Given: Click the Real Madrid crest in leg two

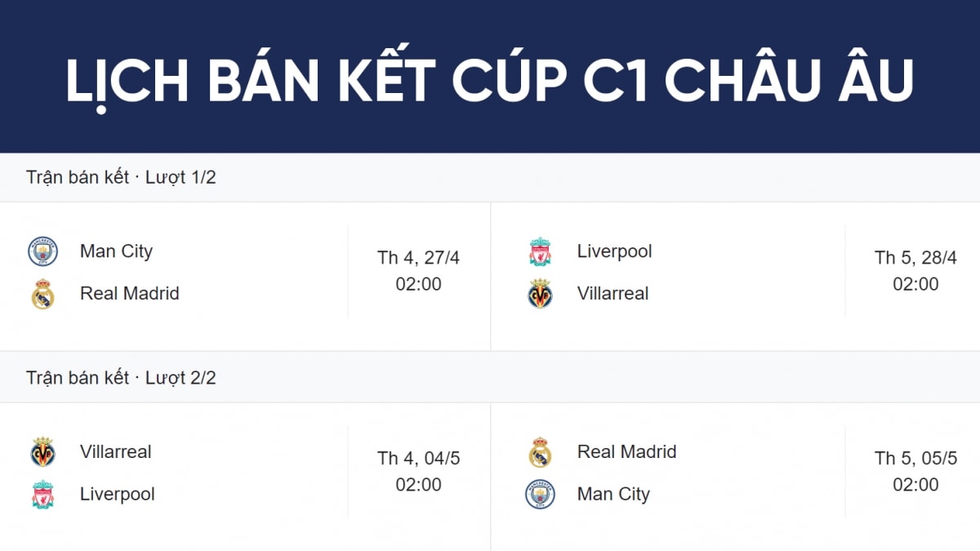Looking at the screenshot, I should point(540,452).
